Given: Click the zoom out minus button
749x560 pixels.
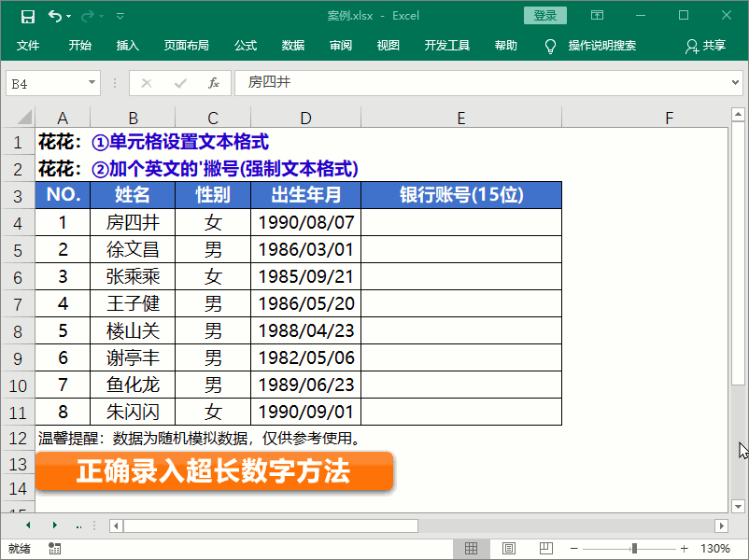Looking at the screenshot, I should tap(574, 549).
